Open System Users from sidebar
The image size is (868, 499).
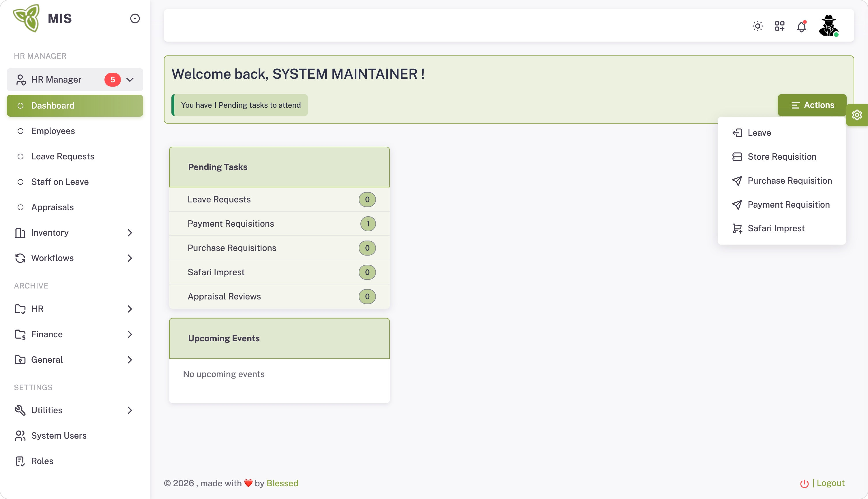tap(59, 435)
